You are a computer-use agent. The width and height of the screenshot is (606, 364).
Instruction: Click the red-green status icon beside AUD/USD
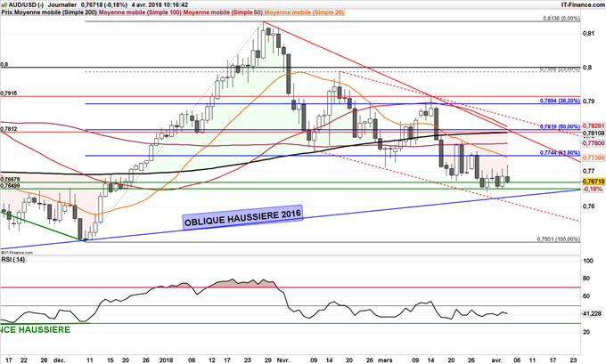coord(4,5)
